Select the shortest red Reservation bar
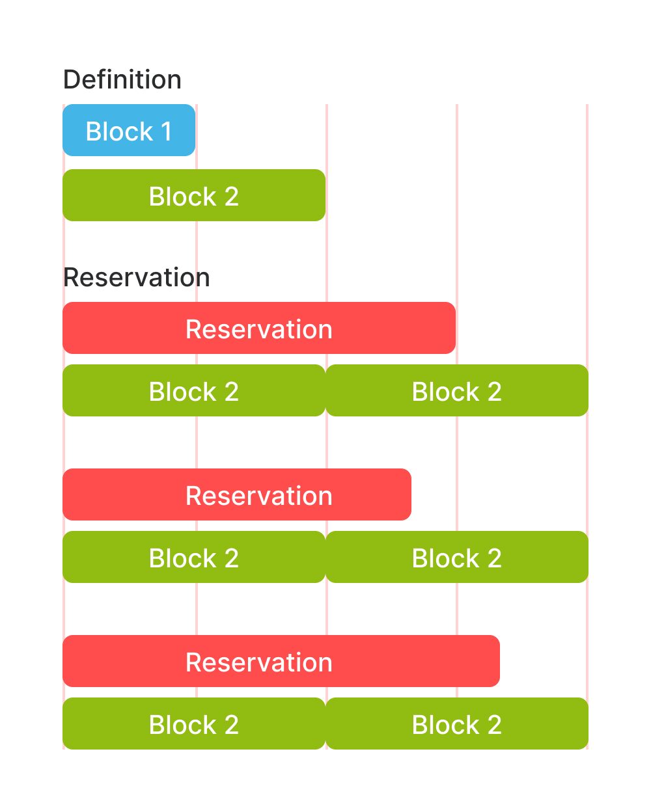The width and height of the screenshot is (651, 812). [237, 494]
